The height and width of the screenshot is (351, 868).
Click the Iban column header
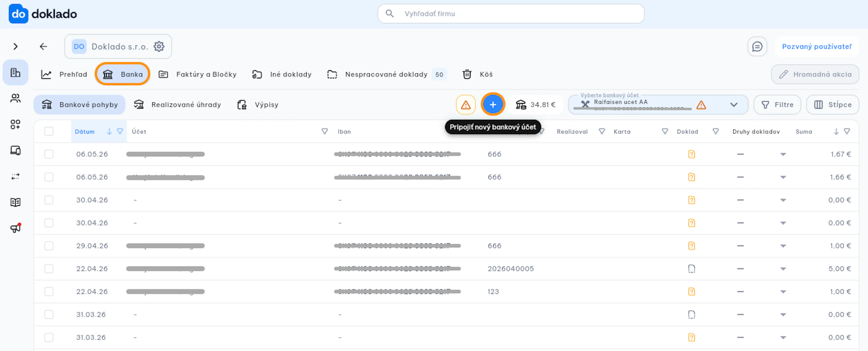pos(344,132)
